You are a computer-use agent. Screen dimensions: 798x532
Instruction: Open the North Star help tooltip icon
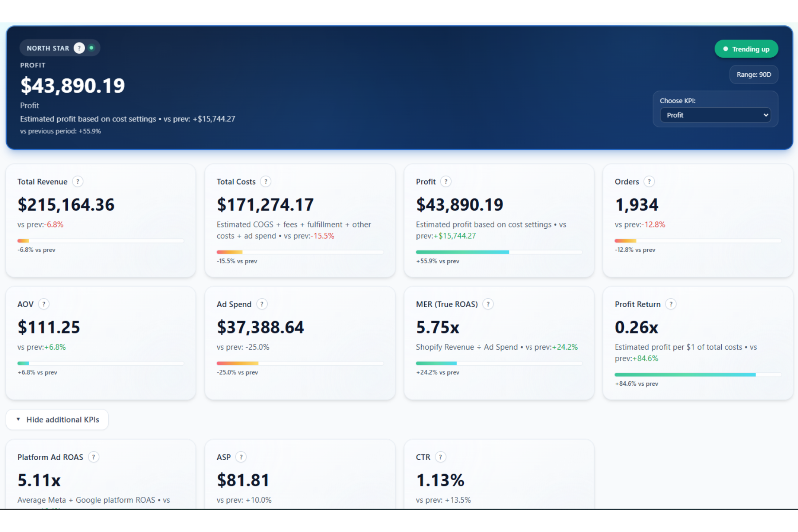pos(79,48)
